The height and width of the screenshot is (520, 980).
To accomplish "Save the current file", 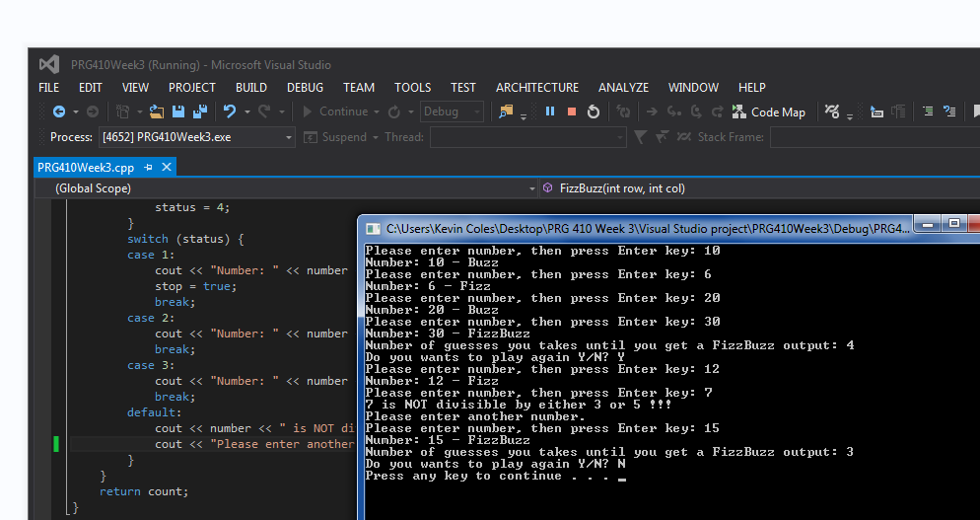I will pyautogui.click(x=178, y=112).
